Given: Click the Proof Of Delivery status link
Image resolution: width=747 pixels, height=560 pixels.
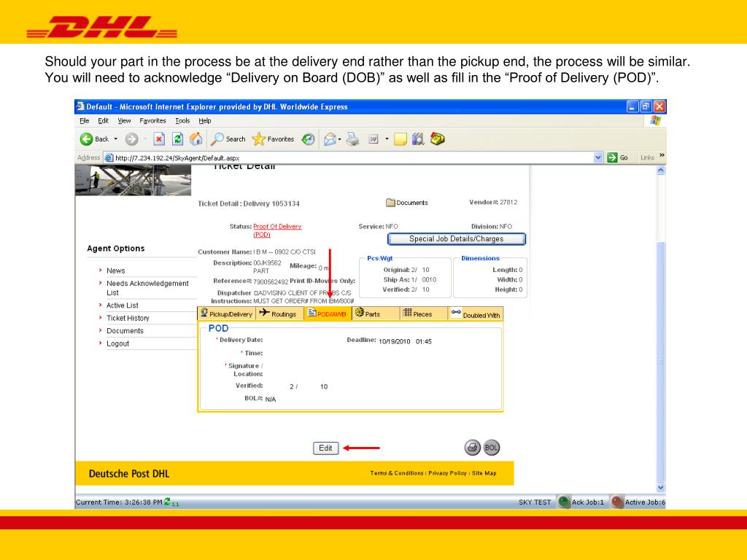Looking at the screenshot, I should coord(276,230).
